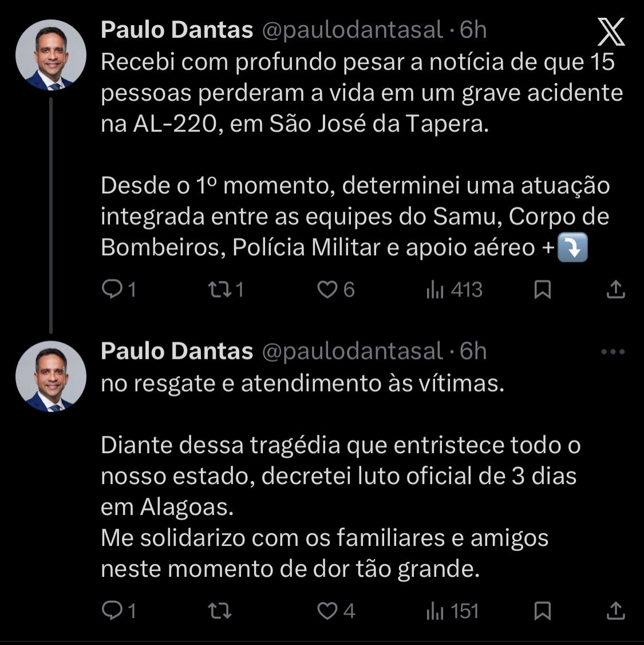
Task: Like the second tweet with 4 likes
Action: pos(327,611)
